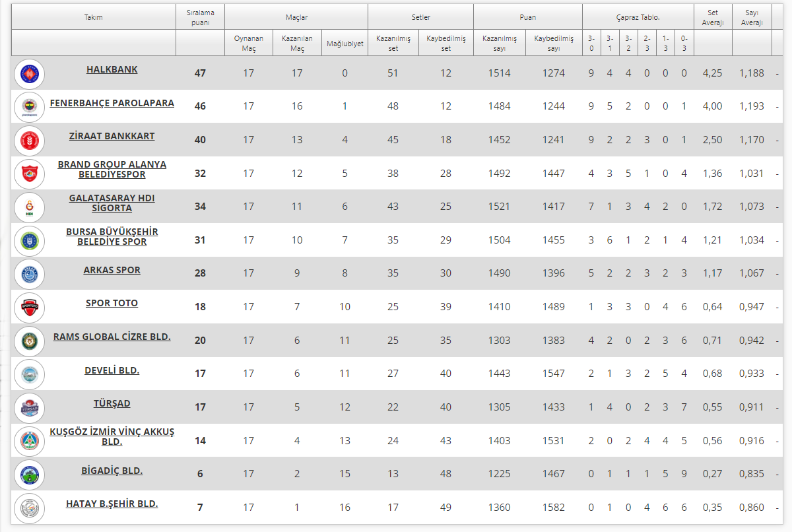792x532 pixels.
Task: Click the Rams Global Cizre Bld. logo
Action: 29,341
